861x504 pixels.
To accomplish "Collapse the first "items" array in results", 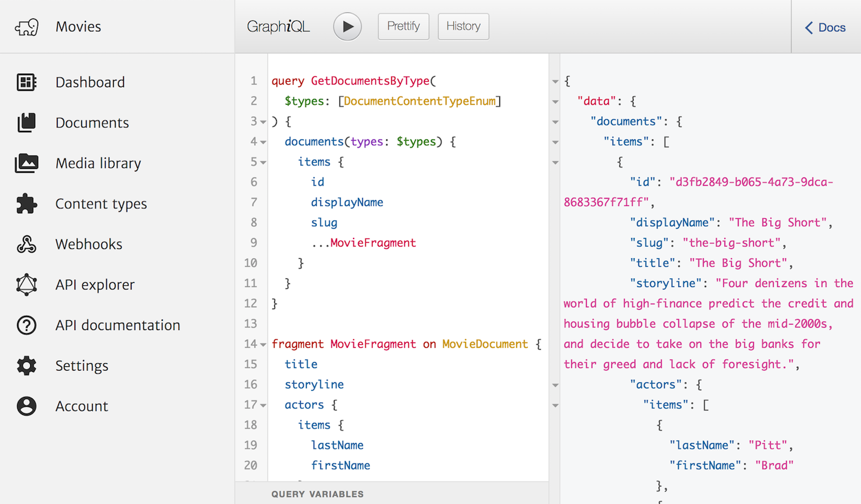I will pos(555,142).
